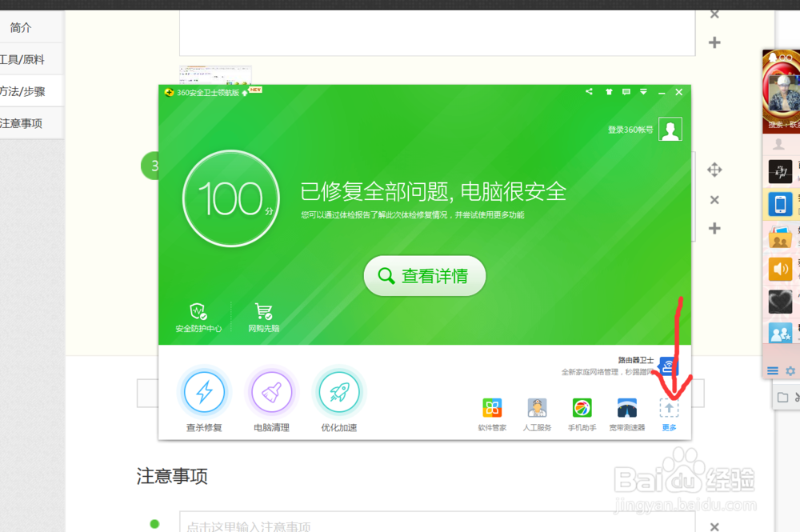Open the 手机助手 phone assistant

point(582,410)
